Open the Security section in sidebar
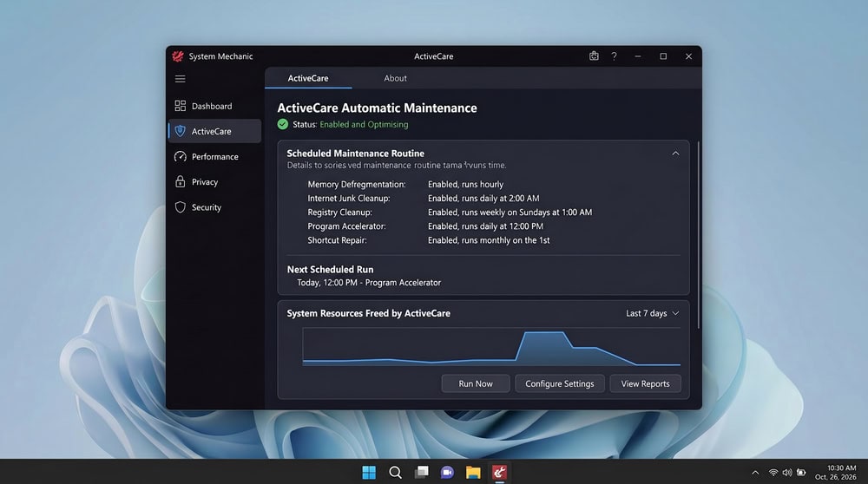The width and height of the screenshot is (868, 484). pos(214,207)
